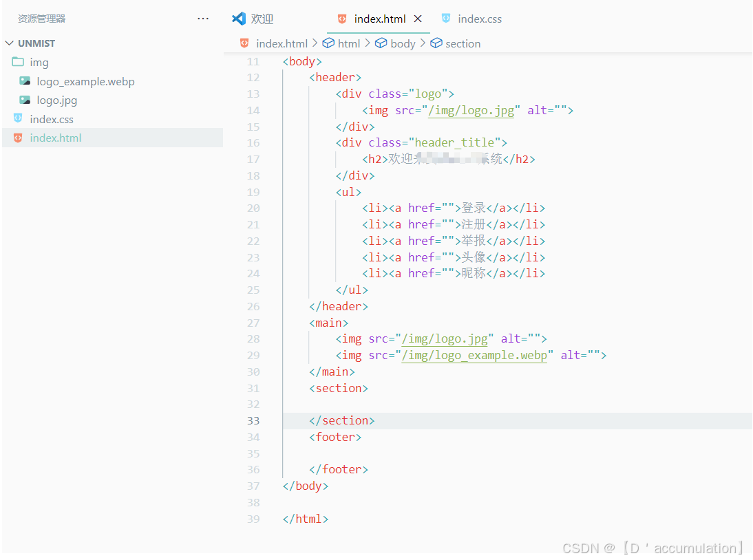Click the 资源管理器 Explorer title
The width and height of the screenshot is (753, 560).
pyautogui.click(x=41, y=19)
